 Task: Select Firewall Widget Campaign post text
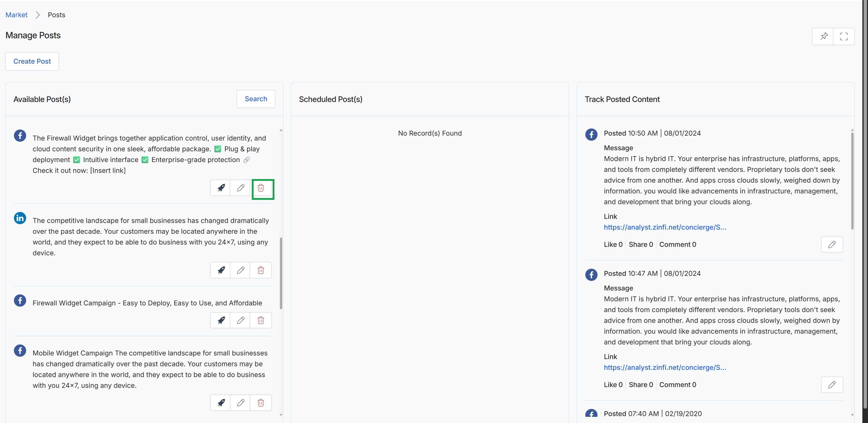click(x=147, y=303)
